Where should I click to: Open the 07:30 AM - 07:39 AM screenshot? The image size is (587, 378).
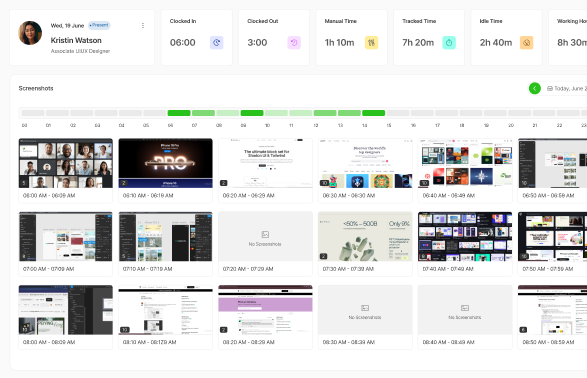tap(365, 237)
